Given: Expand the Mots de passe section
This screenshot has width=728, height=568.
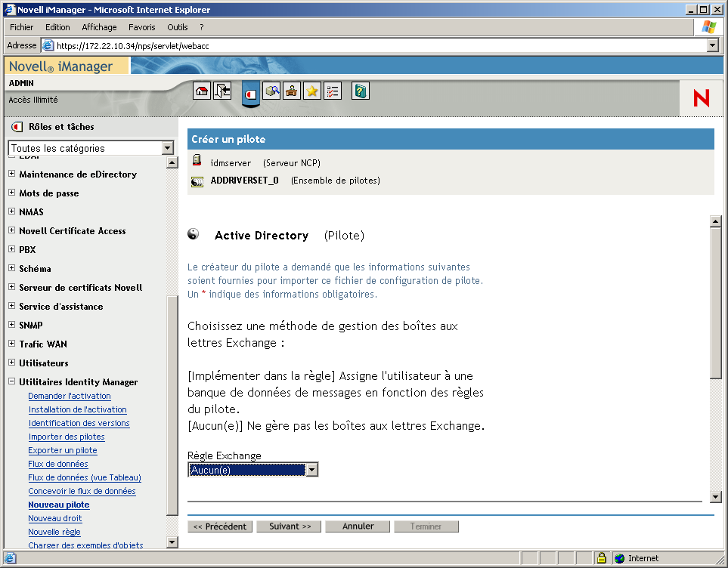Looking at the screenshot, I should click(11, 193).
